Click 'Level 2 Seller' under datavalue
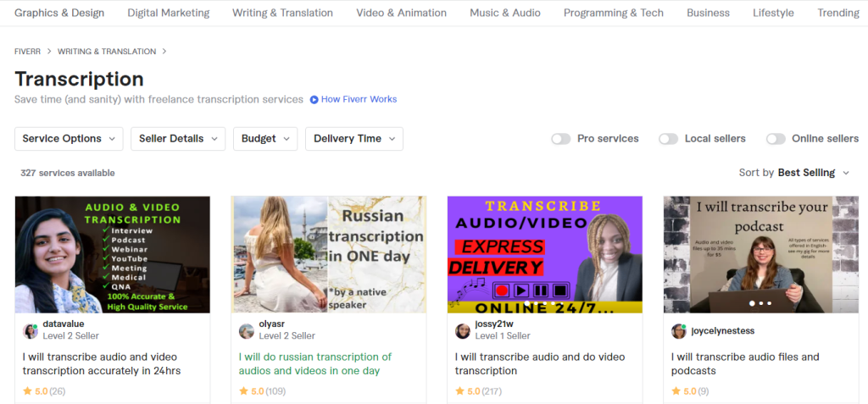 point(71,335)
